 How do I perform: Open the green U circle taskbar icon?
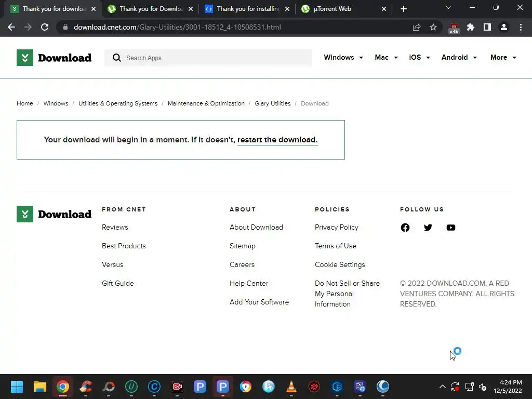coord(131,387)
